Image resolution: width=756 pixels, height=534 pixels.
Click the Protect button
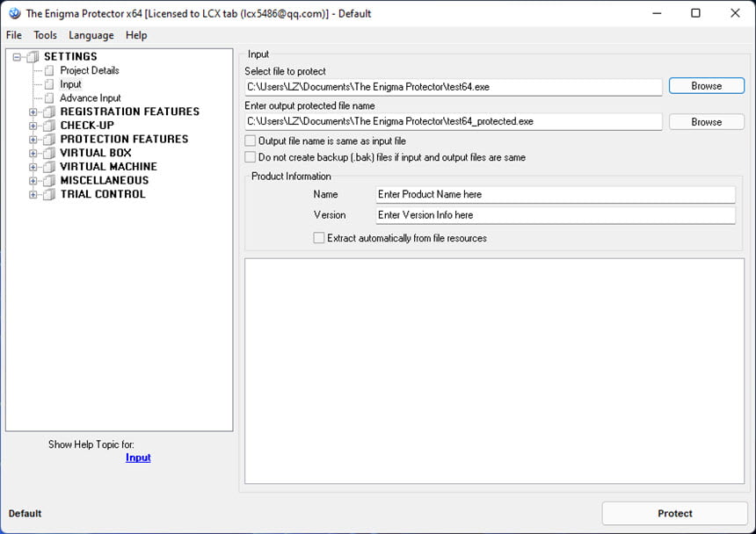[674, 513]
